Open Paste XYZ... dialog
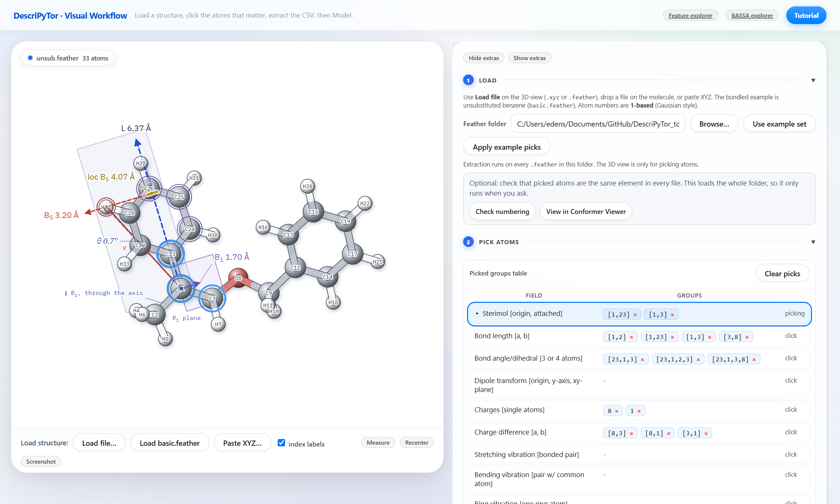840x504 pixels. pyautogui.click(x=242, y=443)
